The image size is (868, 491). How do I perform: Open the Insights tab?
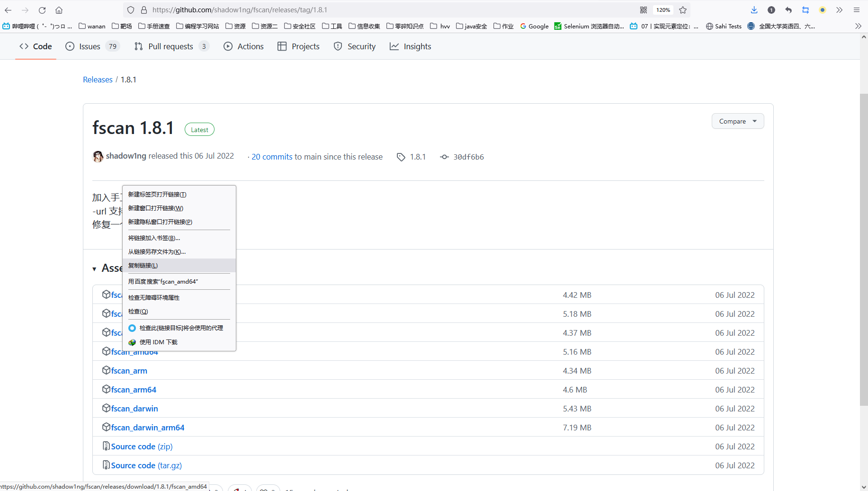410,46
